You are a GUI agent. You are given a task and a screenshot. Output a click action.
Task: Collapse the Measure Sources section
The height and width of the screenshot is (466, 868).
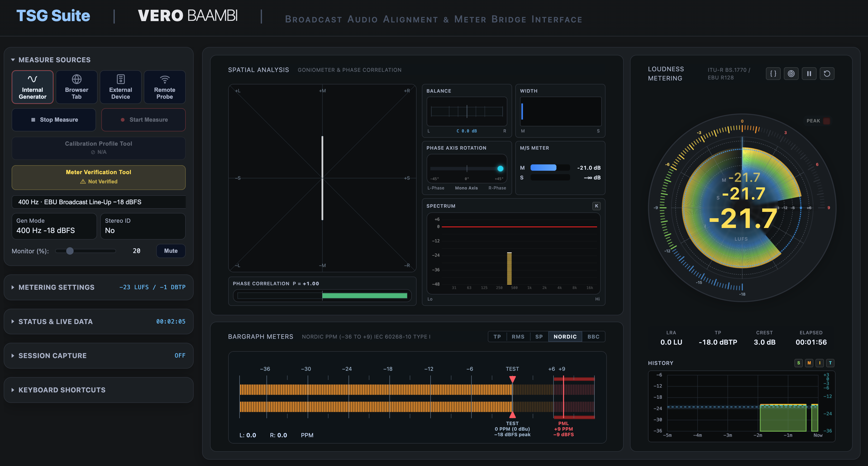coord(51,60)
